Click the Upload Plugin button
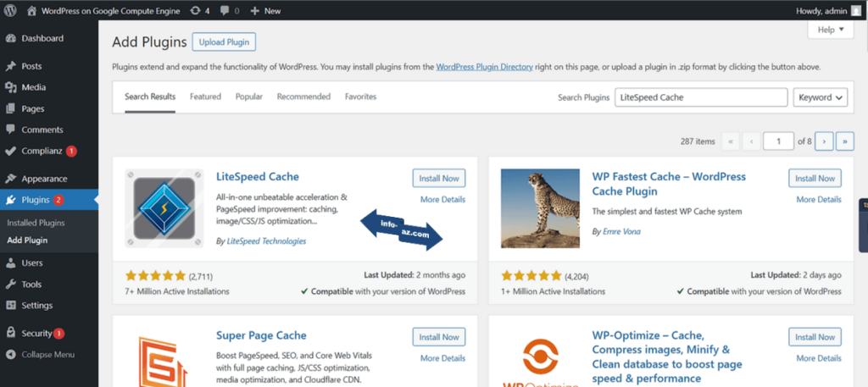 [224, 42]
